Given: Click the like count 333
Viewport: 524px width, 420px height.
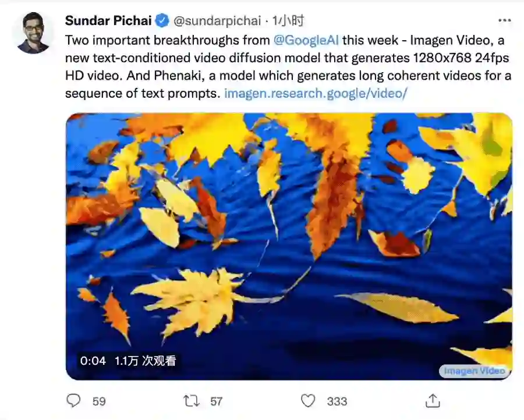Looking at the screenshot, I should 337,401.
